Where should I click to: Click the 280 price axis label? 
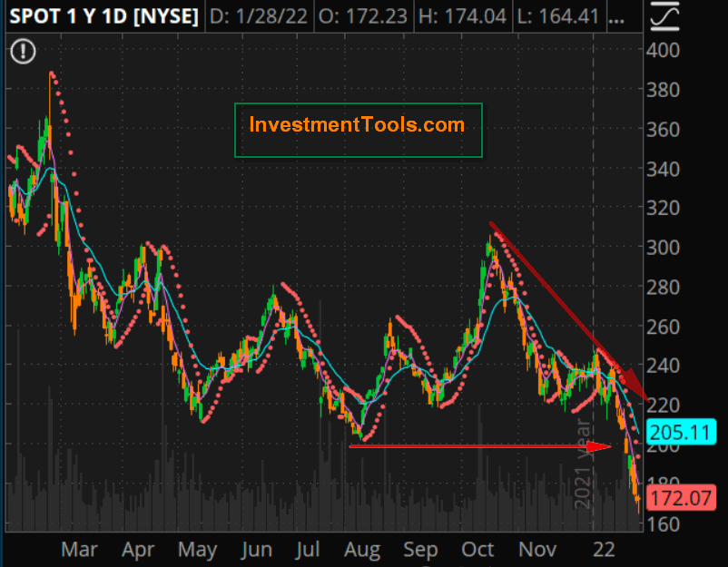point(663,288)
